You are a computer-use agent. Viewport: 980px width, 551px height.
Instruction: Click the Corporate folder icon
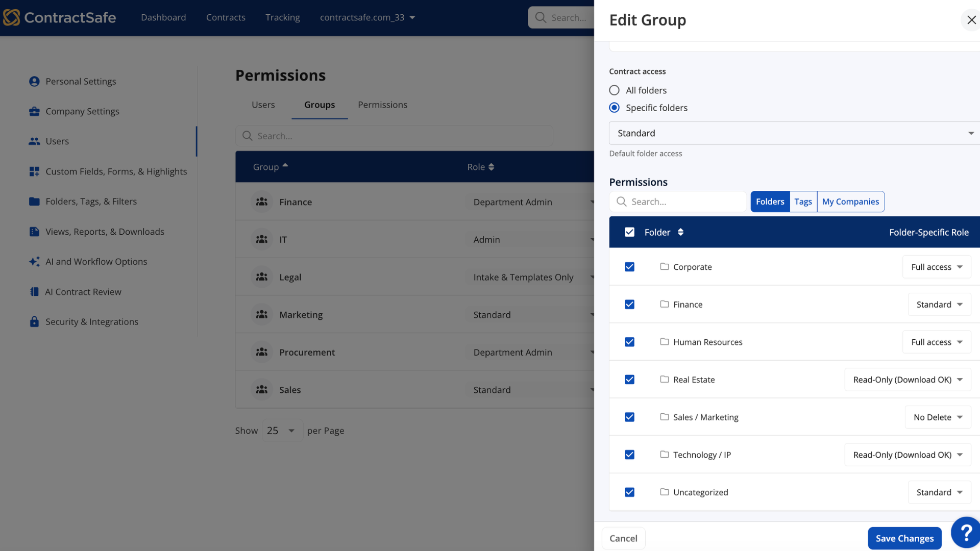pyautogui.click(x=664, y=266)
